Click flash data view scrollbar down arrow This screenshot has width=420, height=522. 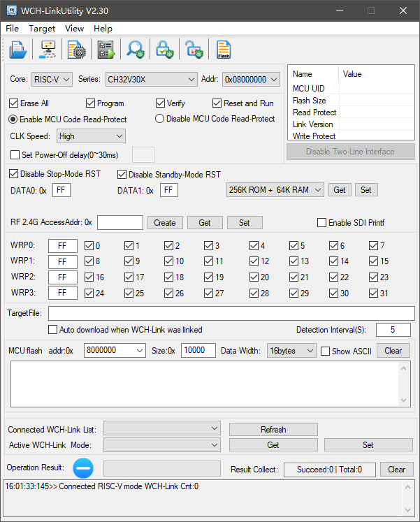(x=404, y=400)
